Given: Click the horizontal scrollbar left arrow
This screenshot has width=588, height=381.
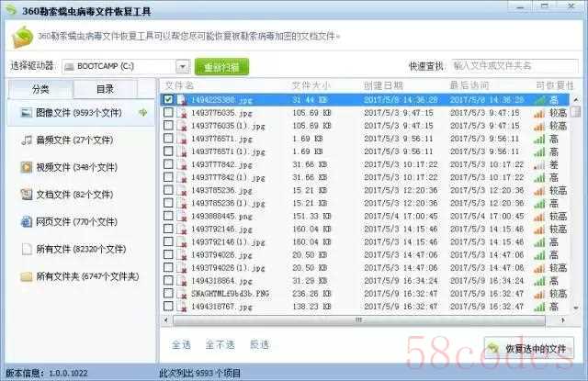Looking at the screenshot, I should [x=166, y=320].
